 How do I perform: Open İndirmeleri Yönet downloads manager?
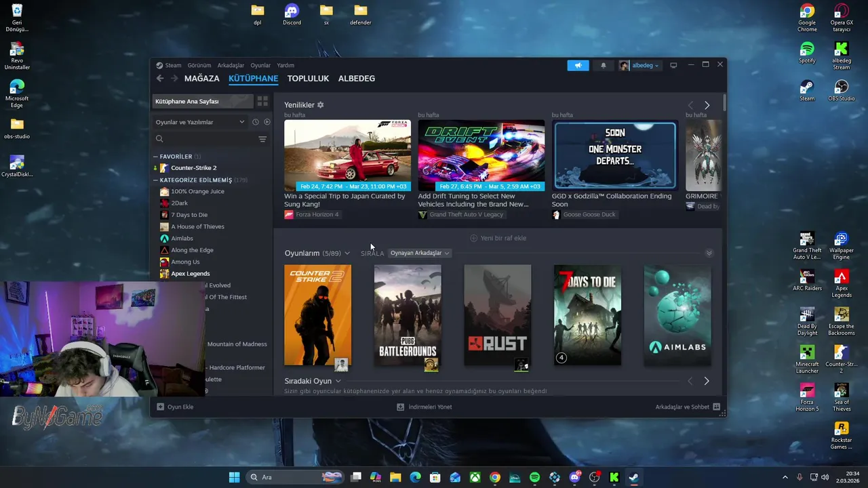(x=425, y=407)
